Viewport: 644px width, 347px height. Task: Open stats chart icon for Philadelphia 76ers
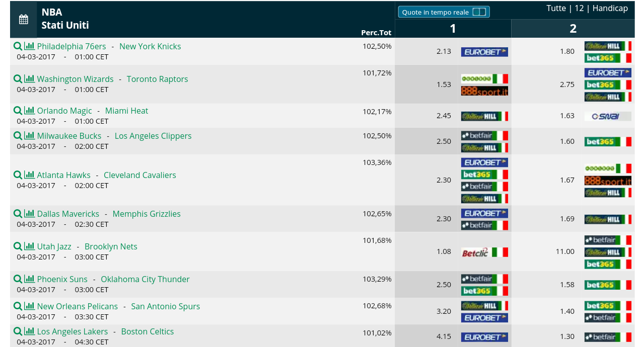coord(30,46)
